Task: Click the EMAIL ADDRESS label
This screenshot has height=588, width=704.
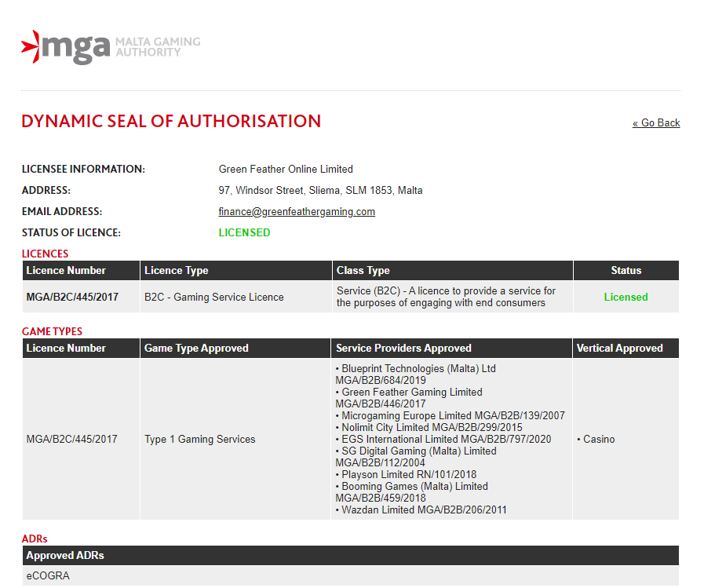Action: [x=62, y=212]
